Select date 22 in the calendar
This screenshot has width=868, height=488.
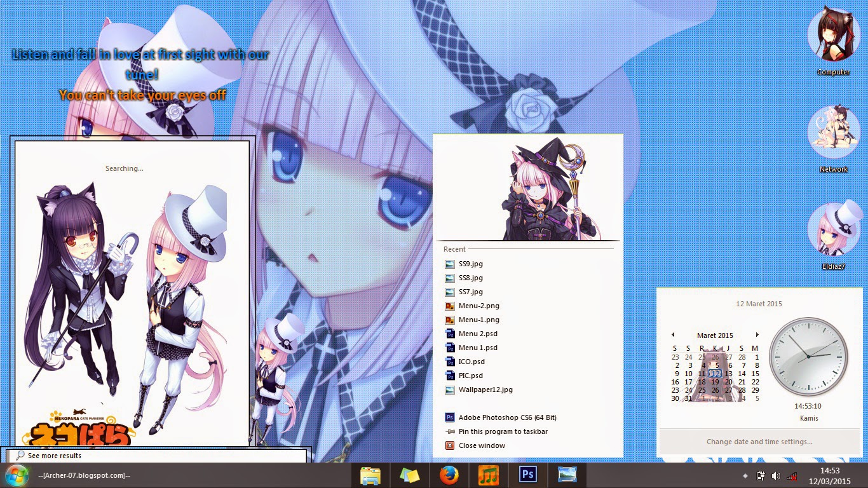tap(755, 382)
